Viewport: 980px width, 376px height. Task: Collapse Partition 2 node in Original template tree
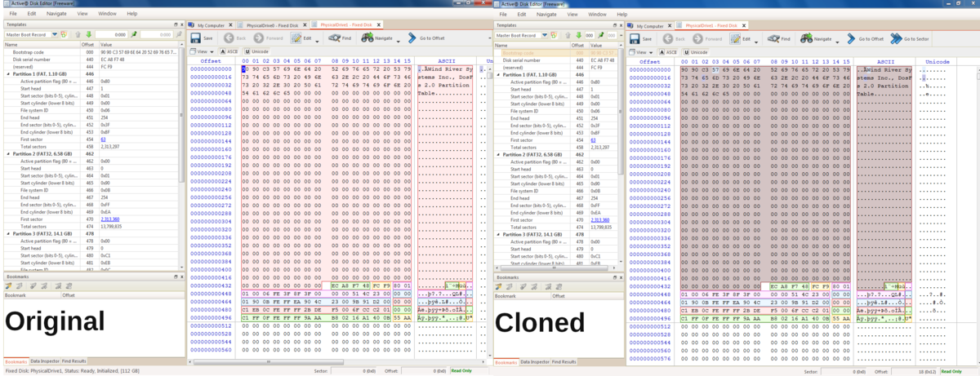[x=8, y=153]
